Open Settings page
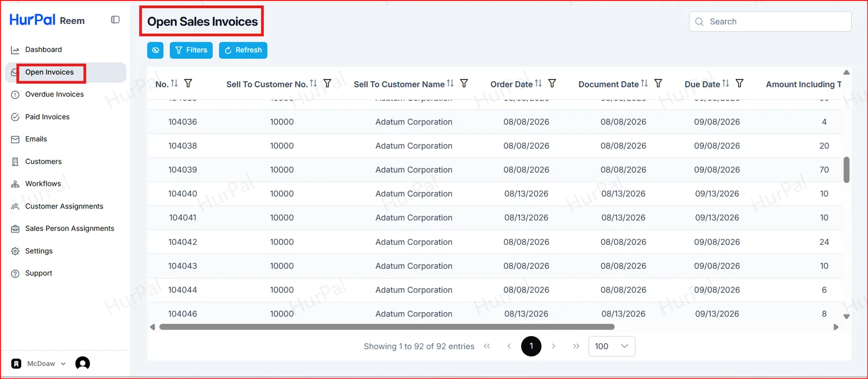This screenshot has height=379, width=868. coord(39,251)
